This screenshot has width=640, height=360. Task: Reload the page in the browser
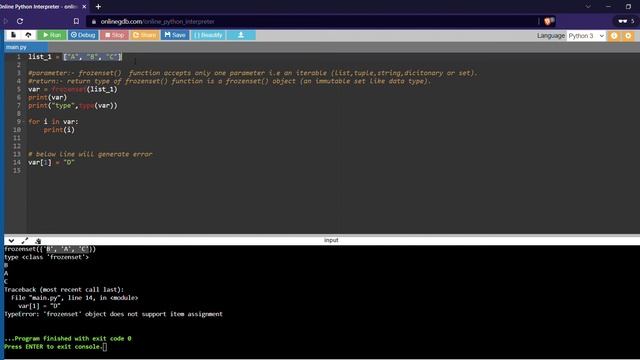click(x=20, y=21)
